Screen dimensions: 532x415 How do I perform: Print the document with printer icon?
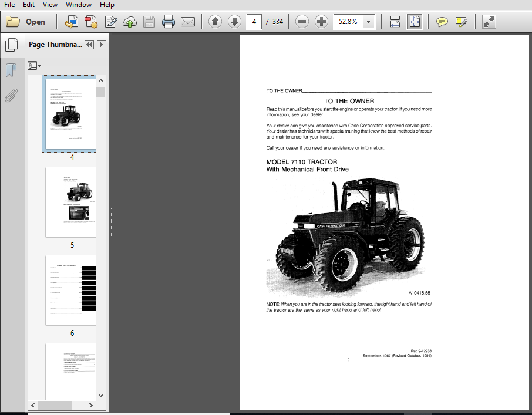169,22
